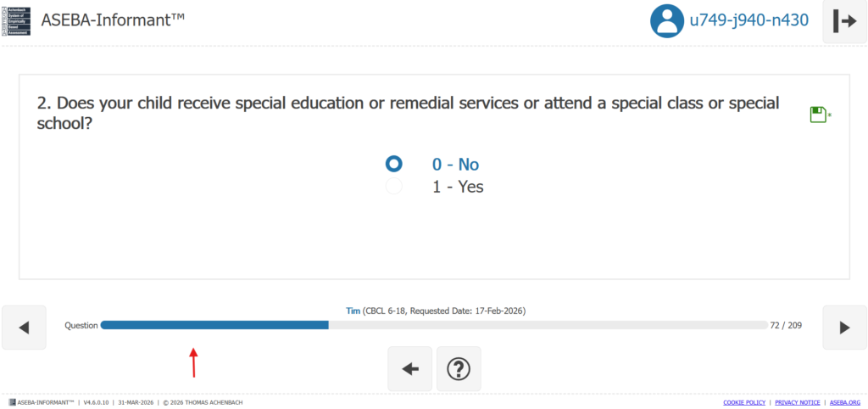Select the '0 - No' radio button
This screenshot has width=868, height=409.
tap(394, 164)
